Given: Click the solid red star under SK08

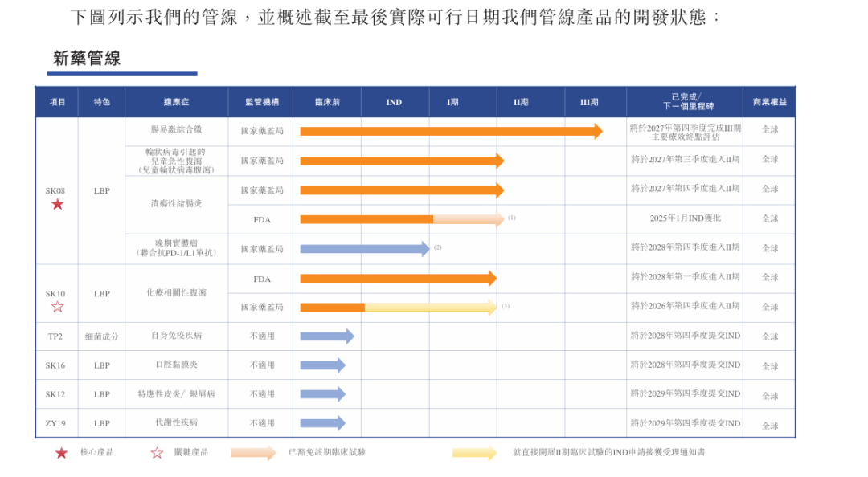Looking at the screenshot, I should [x=58, y=205].
